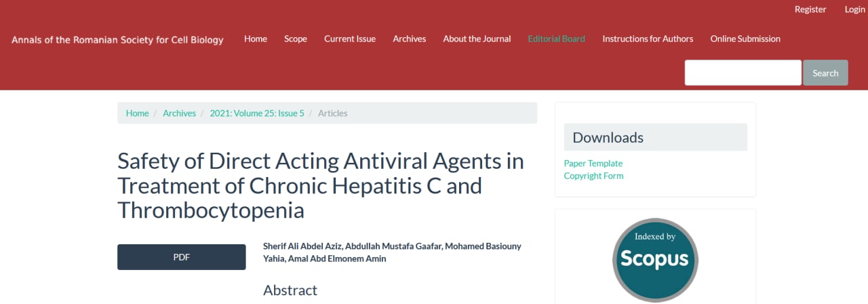The height and width of the screenshot is (304, 868).
Task: Focus the search text field
Action: point(743,73)
